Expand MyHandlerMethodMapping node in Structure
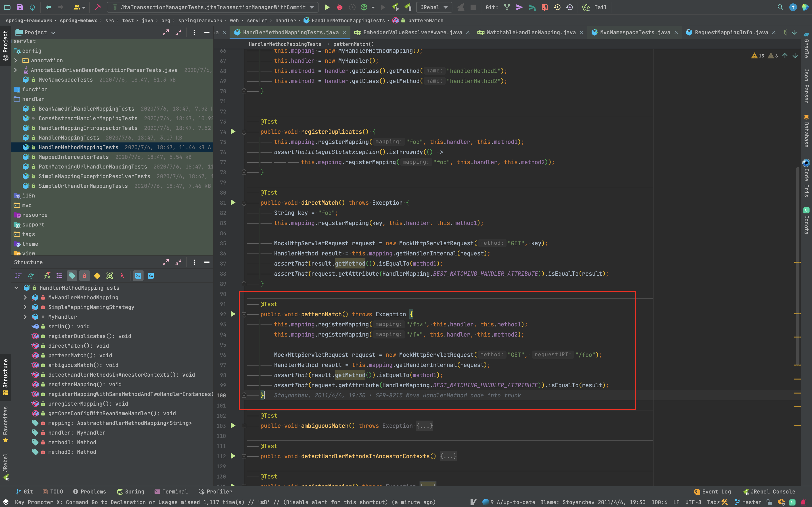The width and height of the screenshot is (812, 507). (x=25, y=297)
